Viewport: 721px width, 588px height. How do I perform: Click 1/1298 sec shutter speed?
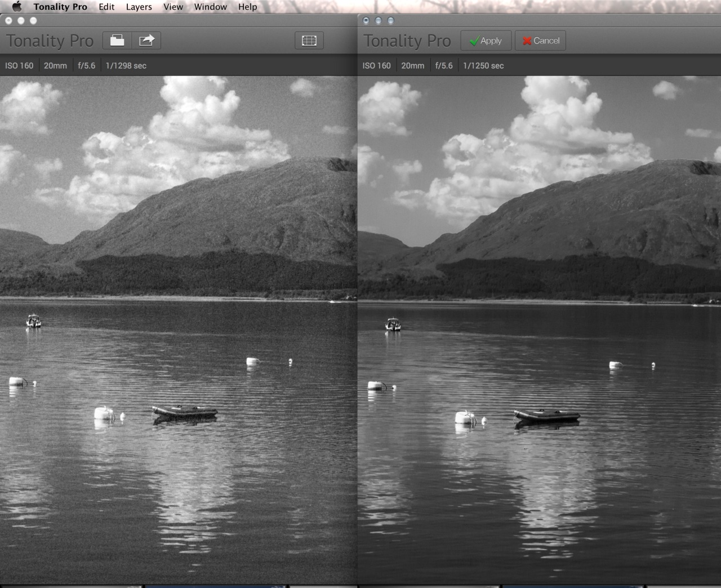[126, 66]
